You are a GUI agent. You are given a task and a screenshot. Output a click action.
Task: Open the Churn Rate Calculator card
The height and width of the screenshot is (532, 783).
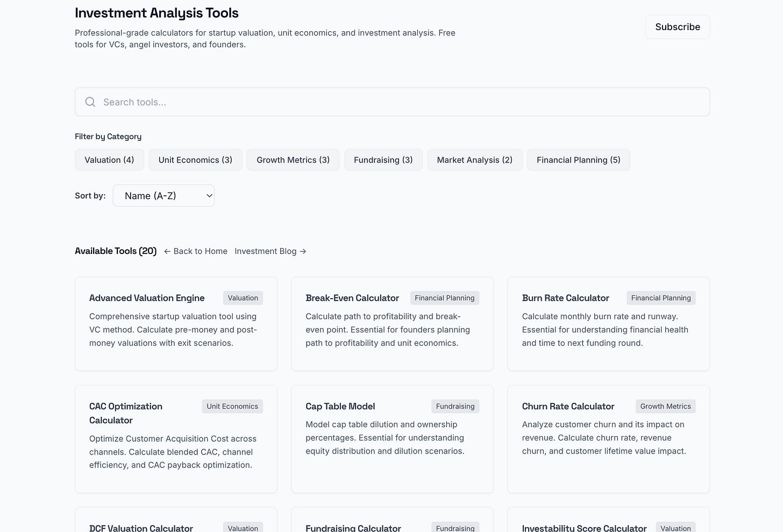(609, 439)
